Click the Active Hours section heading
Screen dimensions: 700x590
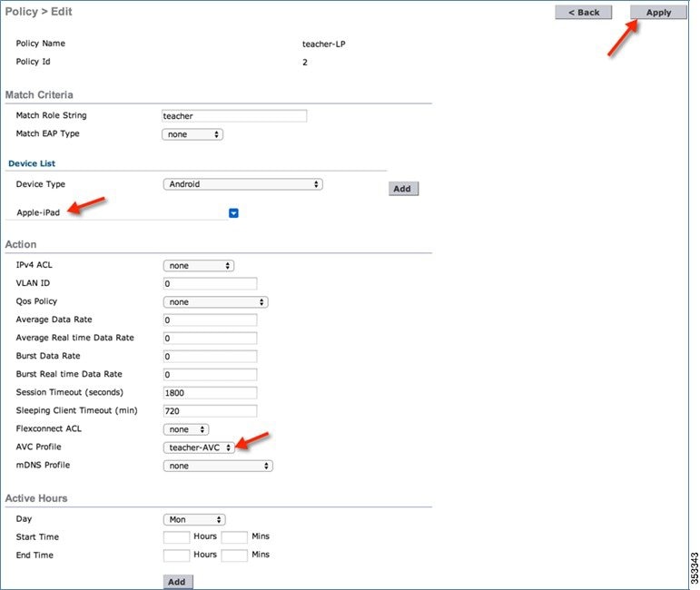coord(36,498)
